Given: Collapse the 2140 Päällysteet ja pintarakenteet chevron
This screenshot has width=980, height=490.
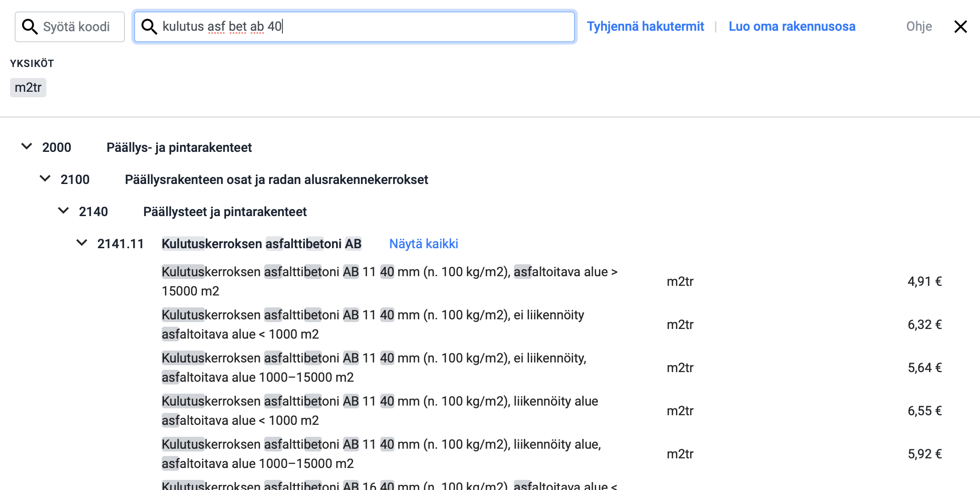Looking at the screenshot, I should coord(63,211).
